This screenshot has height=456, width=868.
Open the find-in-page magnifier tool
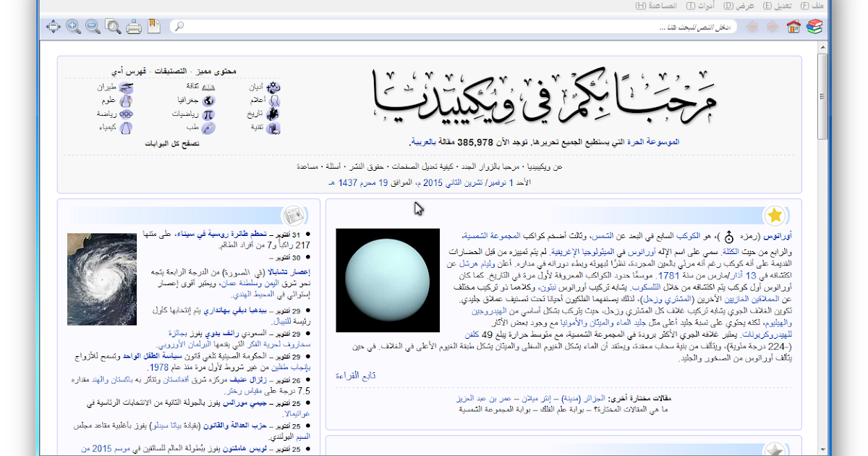pos(114,27)
